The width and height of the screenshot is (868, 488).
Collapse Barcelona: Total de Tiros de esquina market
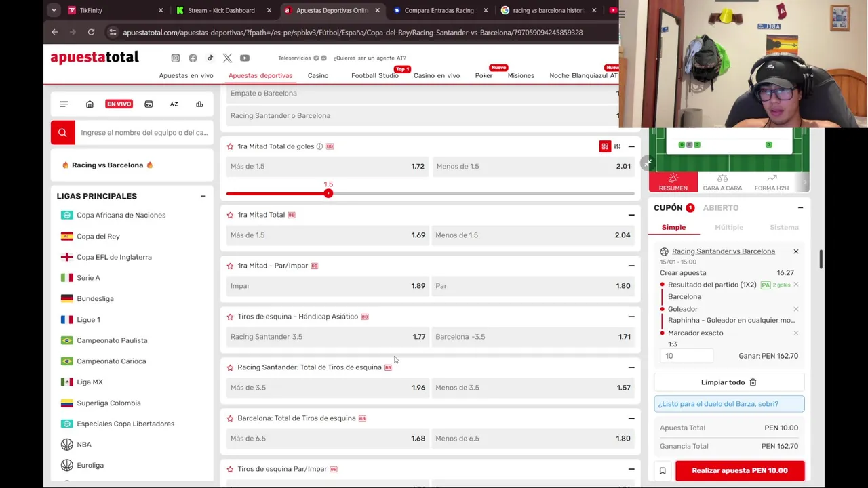pyautogui.click(x=631, y=418)
